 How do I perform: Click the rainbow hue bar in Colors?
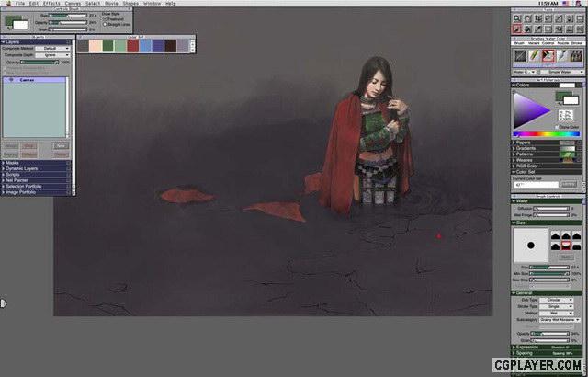[547, 134]
